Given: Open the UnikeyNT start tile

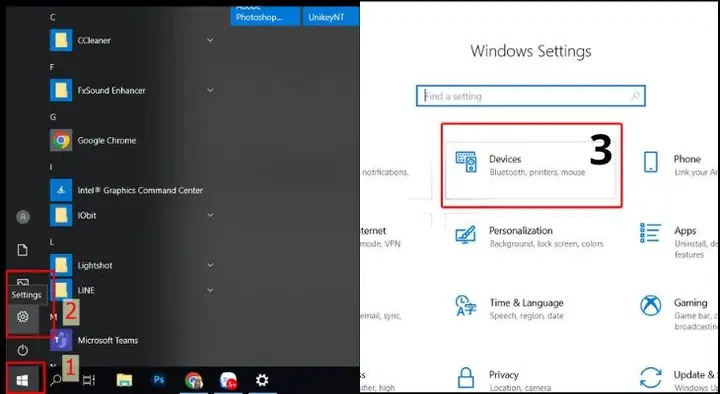Looking at the screenshot, I should click(x=331, y=16).
